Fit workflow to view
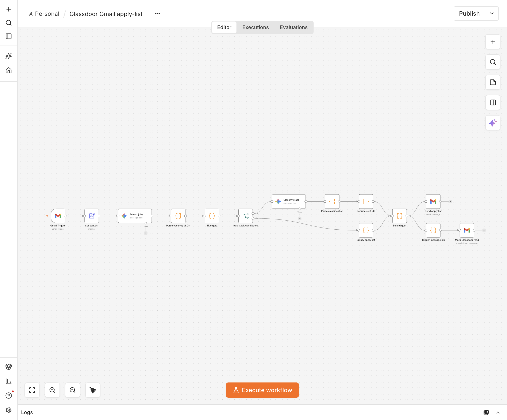 pyautogui.click(x=32, y=390)
